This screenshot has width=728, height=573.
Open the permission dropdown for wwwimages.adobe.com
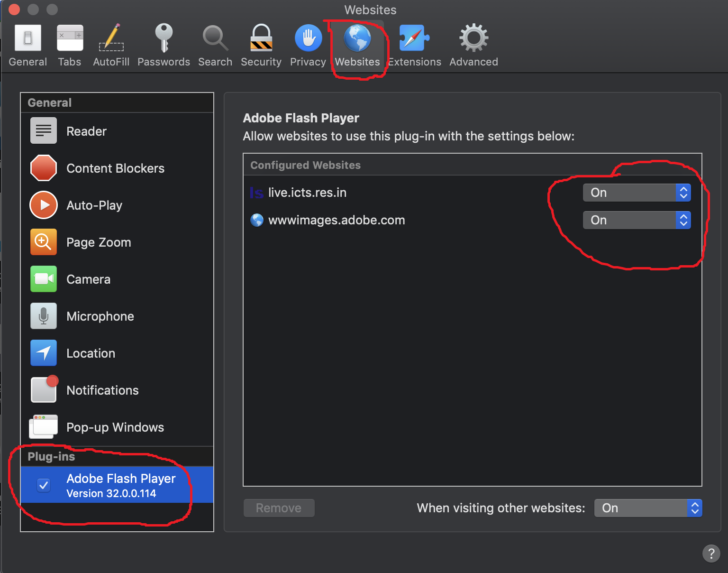click(637, 220)
